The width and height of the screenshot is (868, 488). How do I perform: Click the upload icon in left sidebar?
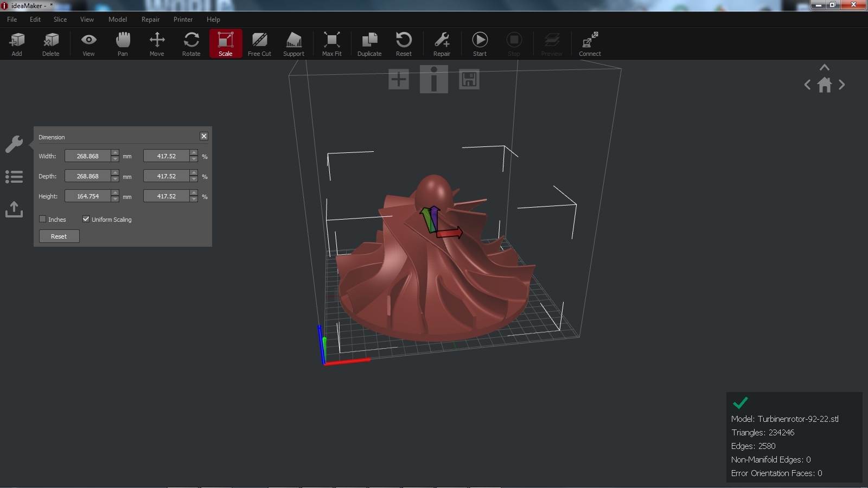click(x=14, y=209)
